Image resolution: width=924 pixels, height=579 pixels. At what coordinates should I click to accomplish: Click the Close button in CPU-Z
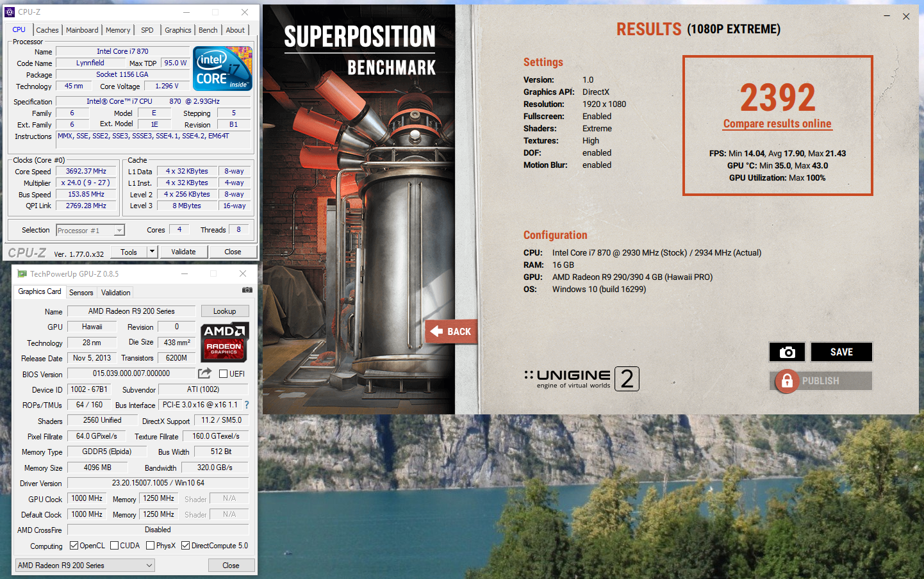point(233,252)
